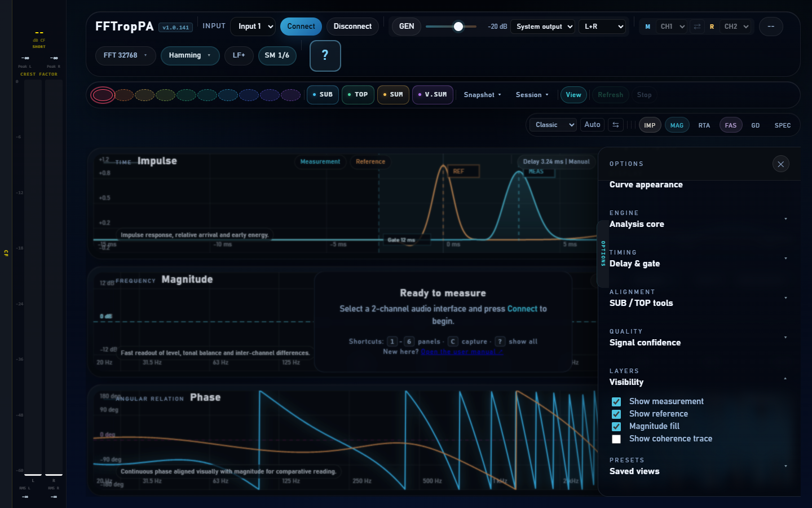812x508 pixels.
Task: Open the Input 1 dropdown
Action: coord(253,27)
